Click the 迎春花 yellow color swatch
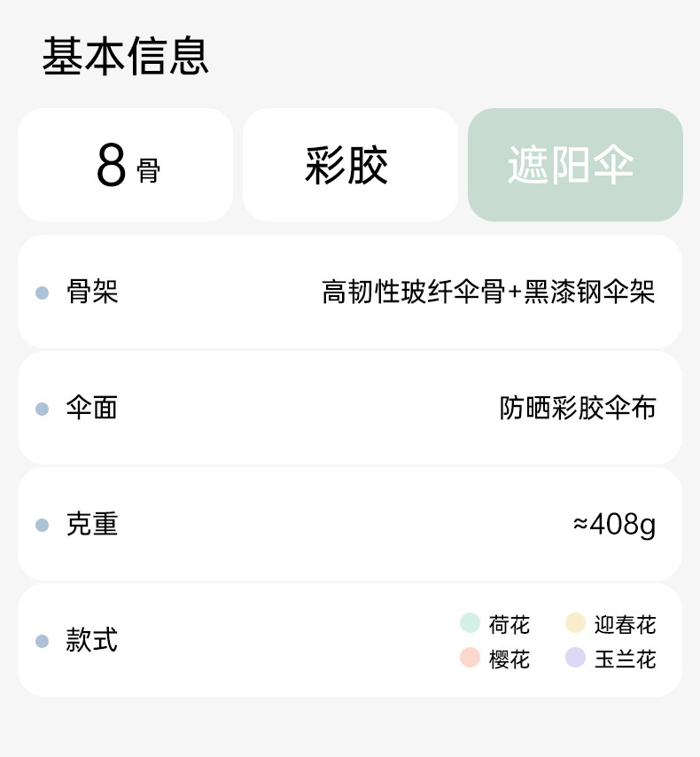This screenshot has height=757, width=700. (575, 623)
